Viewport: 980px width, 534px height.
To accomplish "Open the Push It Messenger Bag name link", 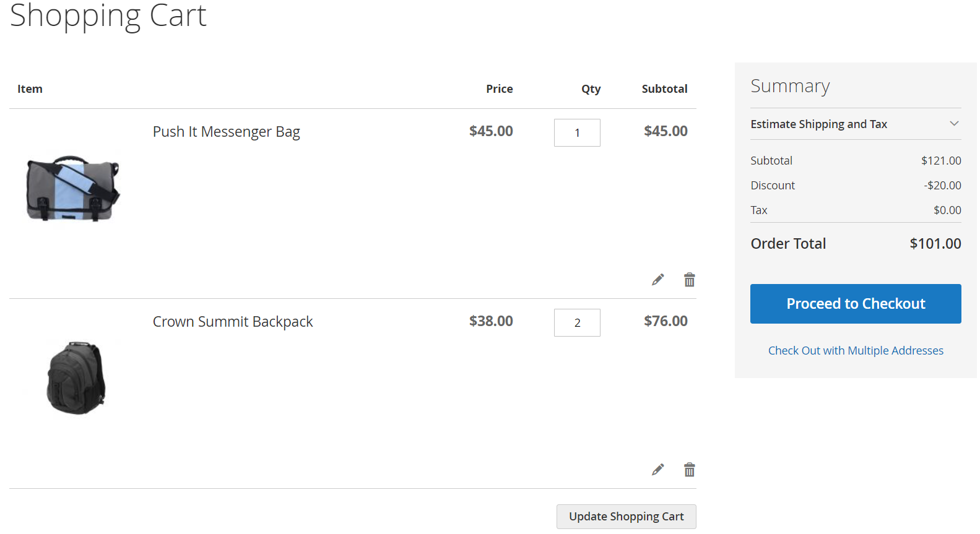I will (x=226, y=132).
